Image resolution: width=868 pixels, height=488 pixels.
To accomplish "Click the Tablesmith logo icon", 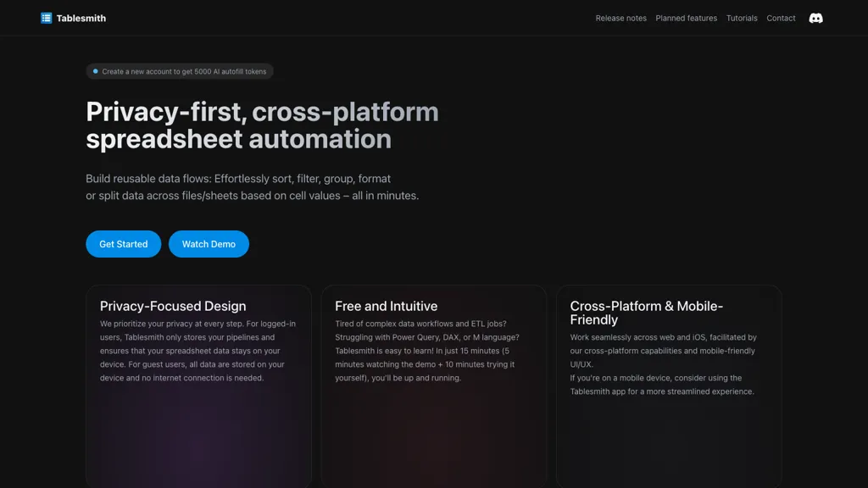I will (47, 19).
